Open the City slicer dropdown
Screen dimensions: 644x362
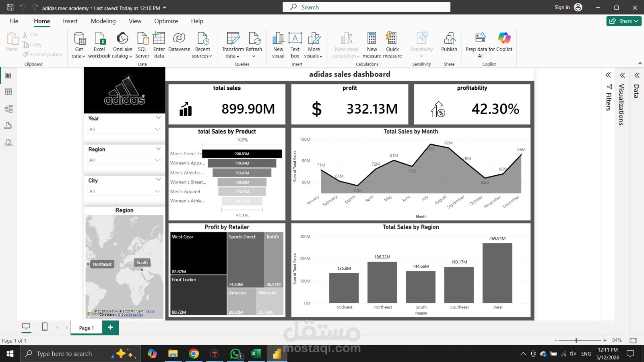coord(124,191)
